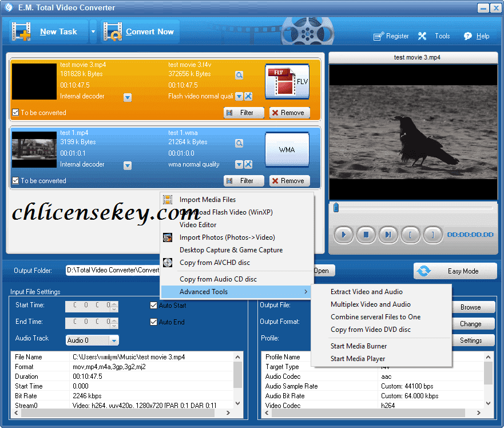Launch Start Media Burner
This screenshot has height=428, width=504.
tap(381, 346)
